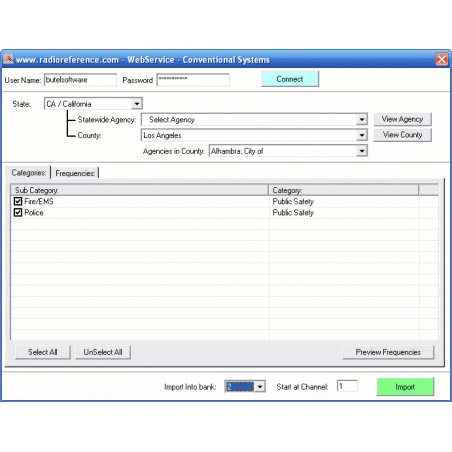
Task: Close the WebService Conventional Systems window
Action: click(442, 60)
